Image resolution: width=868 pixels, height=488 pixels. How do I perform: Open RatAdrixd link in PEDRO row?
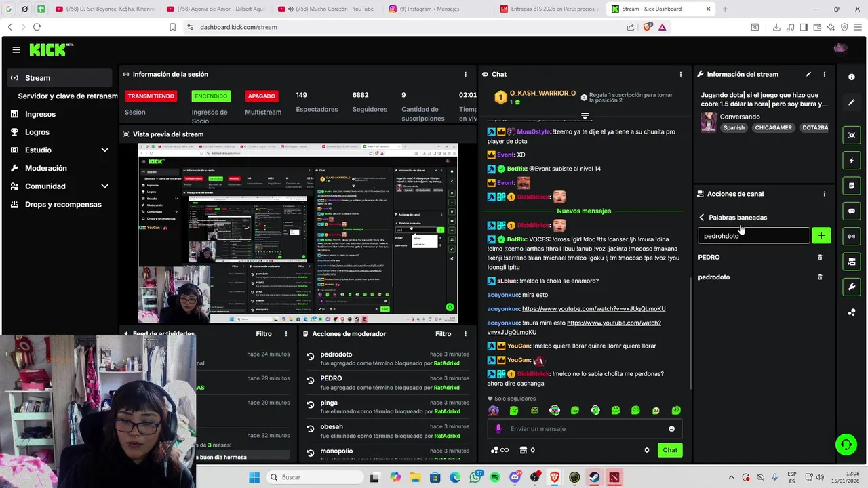click(x=446, y=388)
